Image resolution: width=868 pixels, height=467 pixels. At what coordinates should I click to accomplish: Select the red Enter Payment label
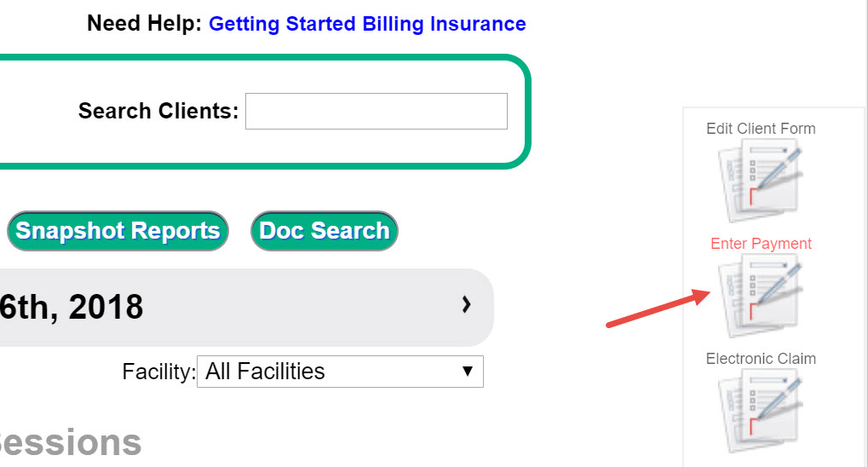coord(761,244)
